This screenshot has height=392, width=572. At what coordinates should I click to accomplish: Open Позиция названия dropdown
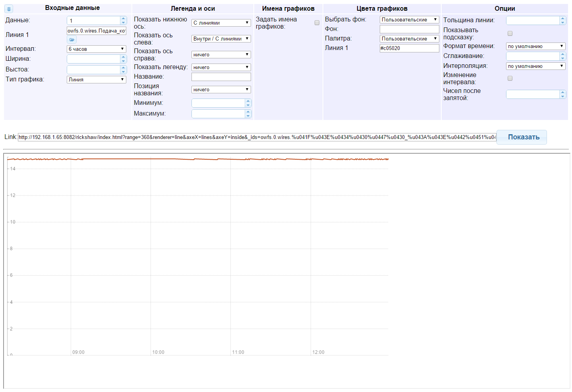point(221,89)
